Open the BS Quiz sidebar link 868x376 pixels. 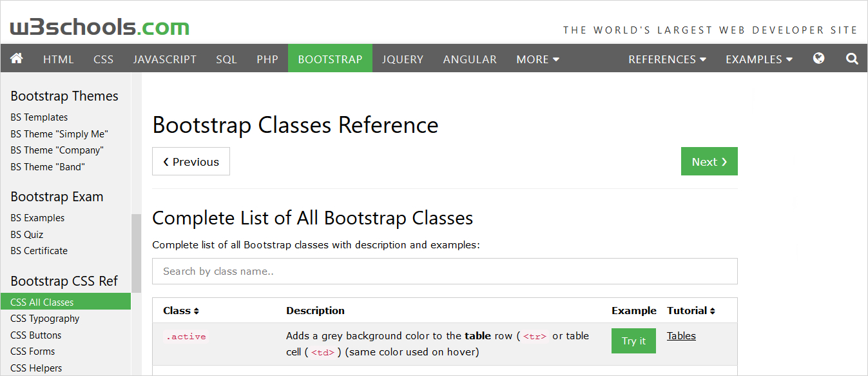pyautogui.click(x=27, y=235)
